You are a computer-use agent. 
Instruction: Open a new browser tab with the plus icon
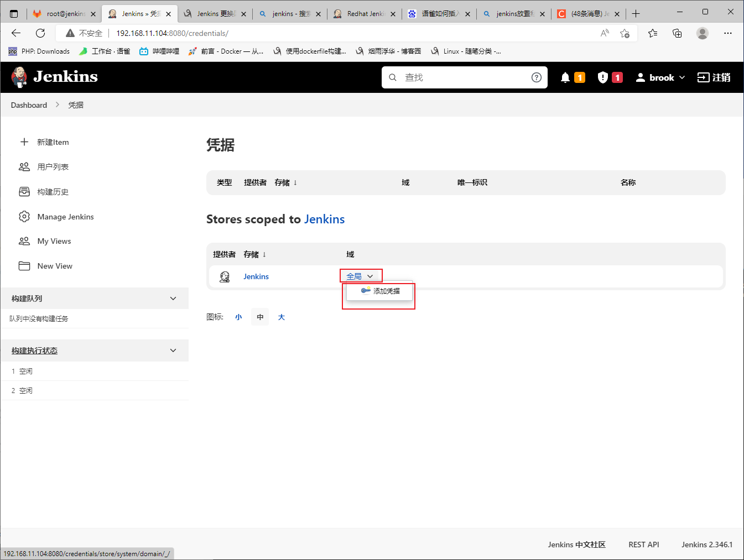[x=636, y=14]
